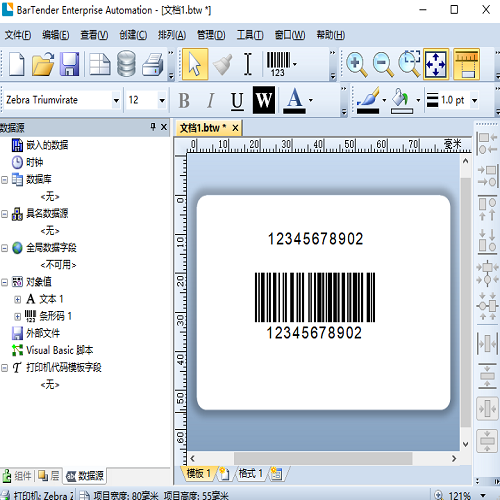Open the 排列(A) menu
Viewport: 500px width, 500px height.
(x=172, y=35)
